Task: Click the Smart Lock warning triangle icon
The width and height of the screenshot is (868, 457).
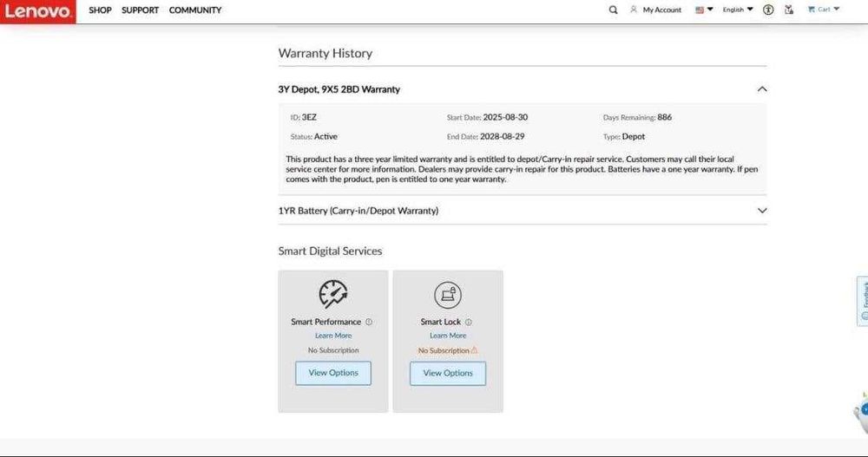Action: click(x=474, y=350)
